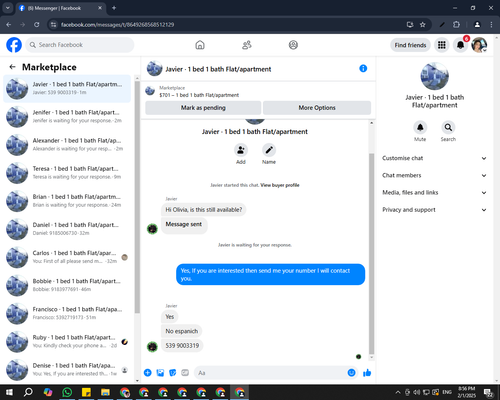This screenshot has width=500, height=400.
Task: Open the profile circle icon in top navigation
Action: [x=293, y=45]
